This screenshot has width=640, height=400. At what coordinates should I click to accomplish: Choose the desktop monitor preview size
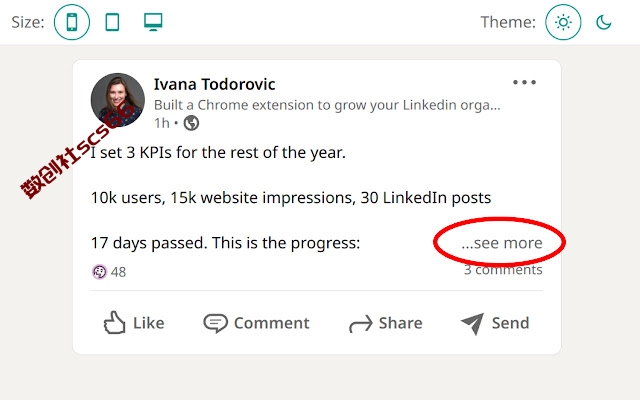pos(153,22)
